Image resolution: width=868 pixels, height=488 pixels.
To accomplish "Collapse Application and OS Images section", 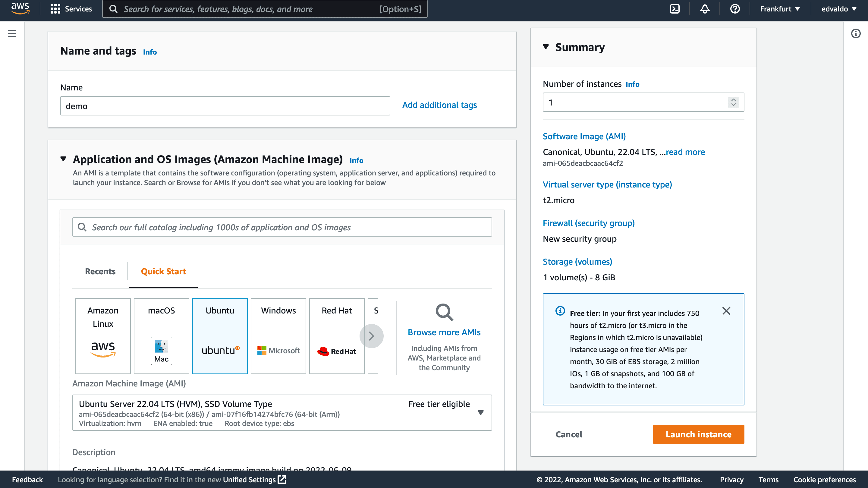I will click(63, 159).
